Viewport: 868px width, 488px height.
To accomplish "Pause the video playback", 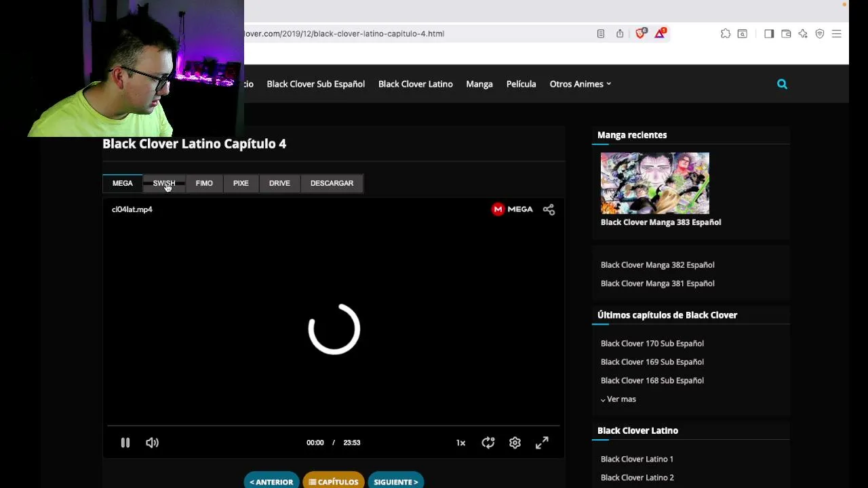I will (x=125, y=443).
